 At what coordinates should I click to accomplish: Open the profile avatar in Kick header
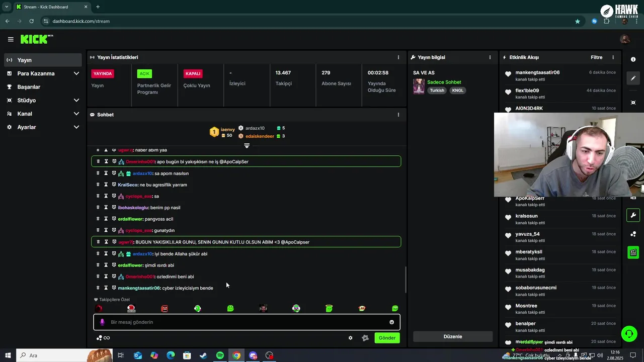coord(625,39)
